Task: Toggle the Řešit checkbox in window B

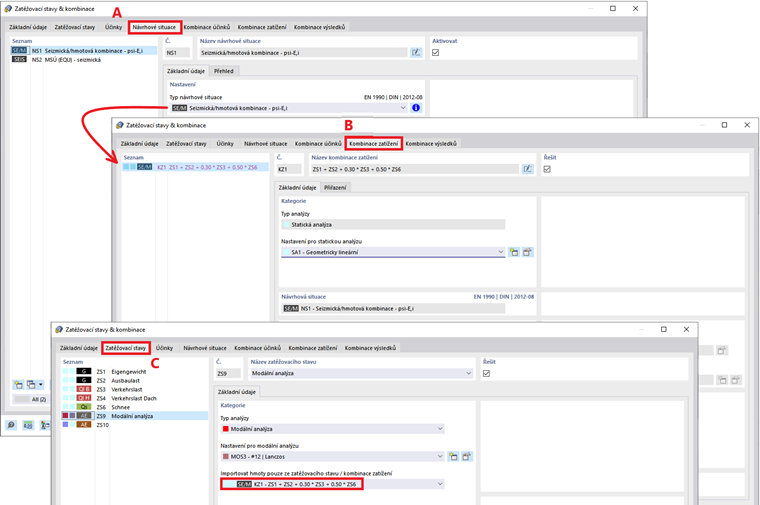Action: coord(547,169)
